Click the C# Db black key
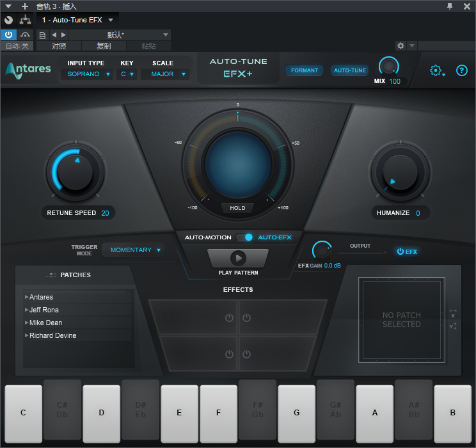 tap(62, 410)
